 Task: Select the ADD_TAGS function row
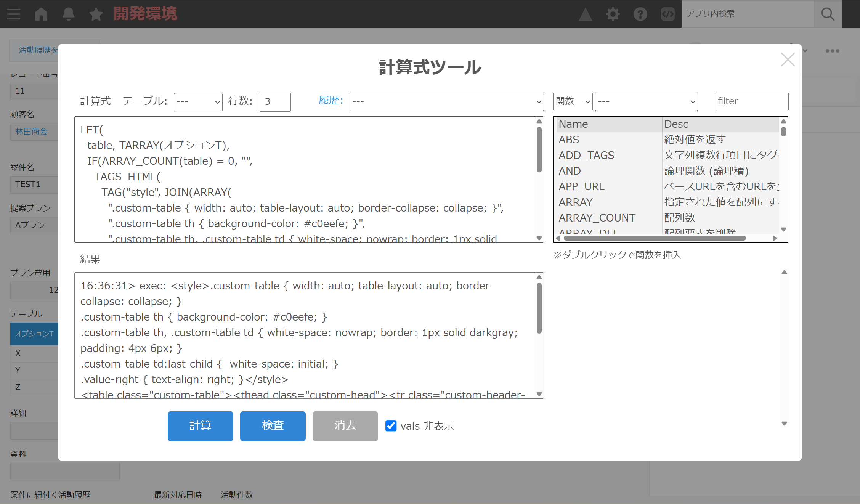click(586, 155)
